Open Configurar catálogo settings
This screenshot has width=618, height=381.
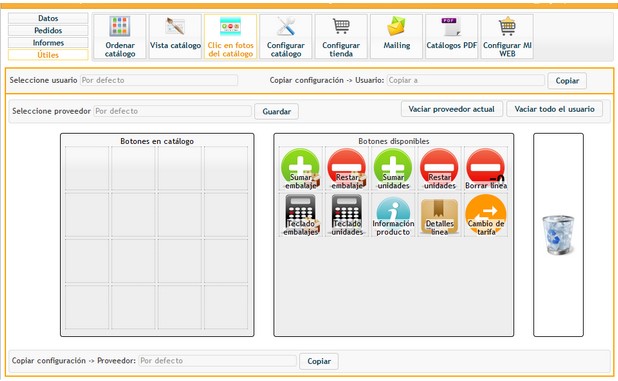pos(286,37)
